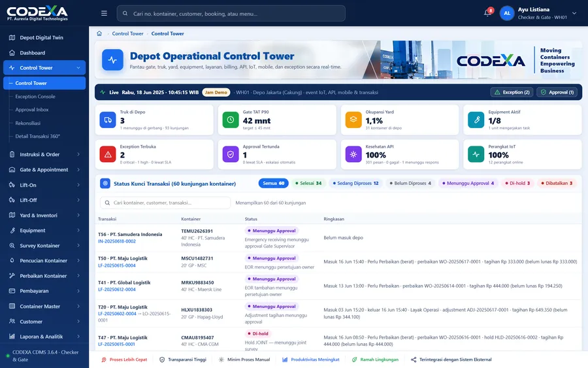Click the Approval (1) button
This screenshot has height=368, width=588.
coord(557,92)
